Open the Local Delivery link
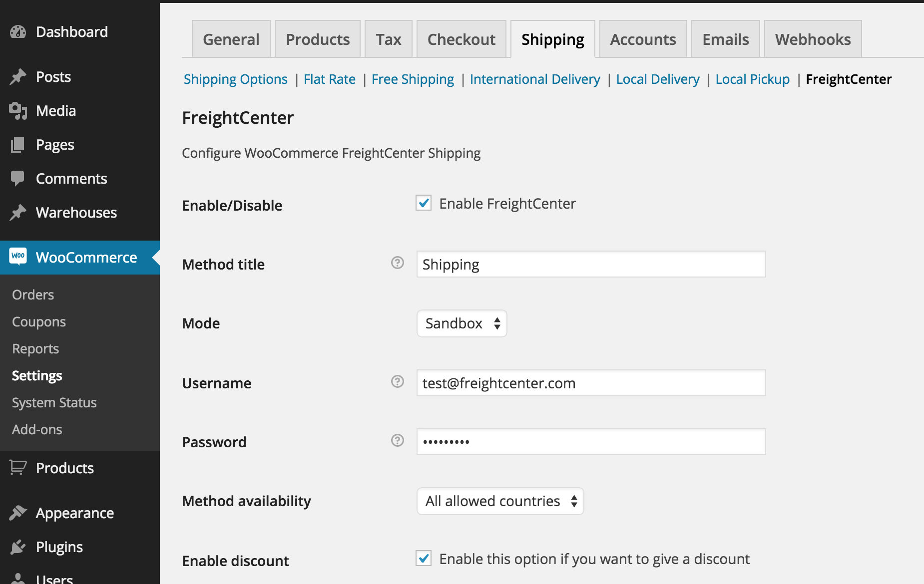This screenshot has height=584, width=924. 658,79
